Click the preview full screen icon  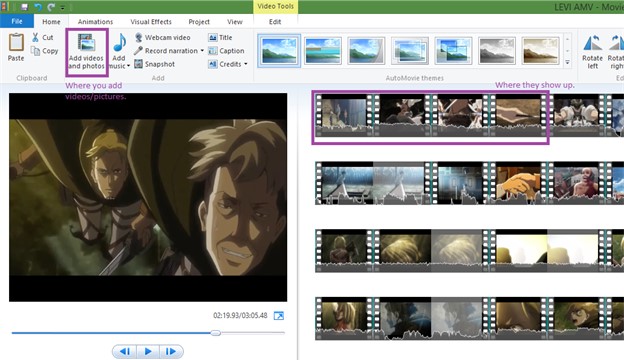pyautogui.click(x=279, y=316)
